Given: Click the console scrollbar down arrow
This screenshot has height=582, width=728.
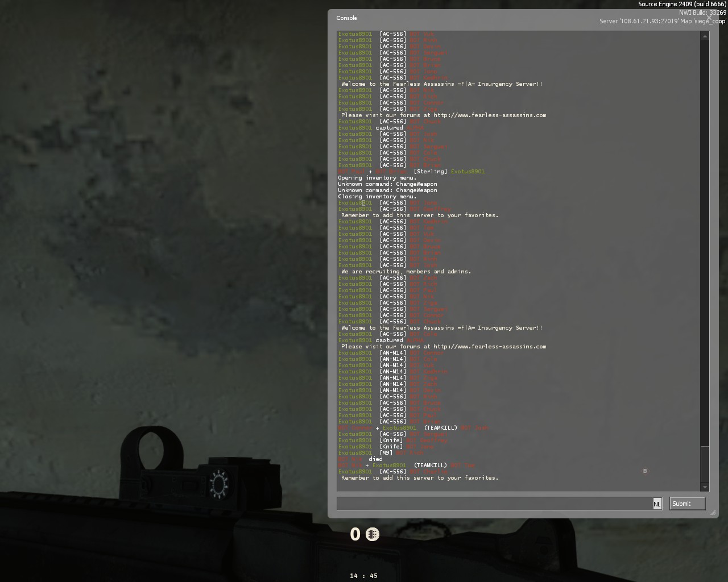Looking at the screenshot, I should 705,487.
